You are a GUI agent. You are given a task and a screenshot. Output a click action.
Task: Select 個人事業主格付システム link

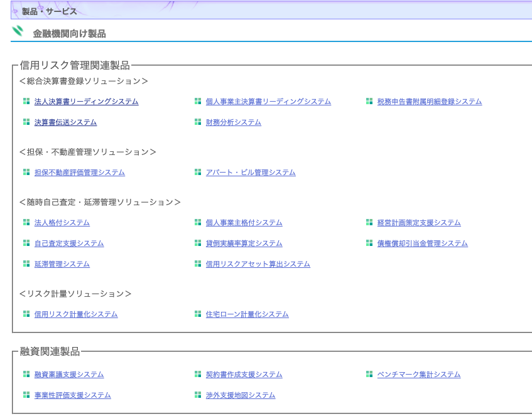(244, 222)
